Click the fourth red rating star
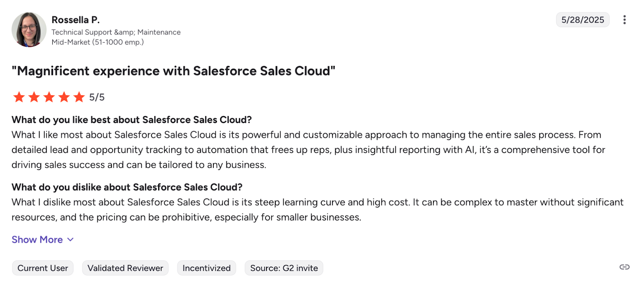Screen dimensions: 644x288 tap(64, 97)
